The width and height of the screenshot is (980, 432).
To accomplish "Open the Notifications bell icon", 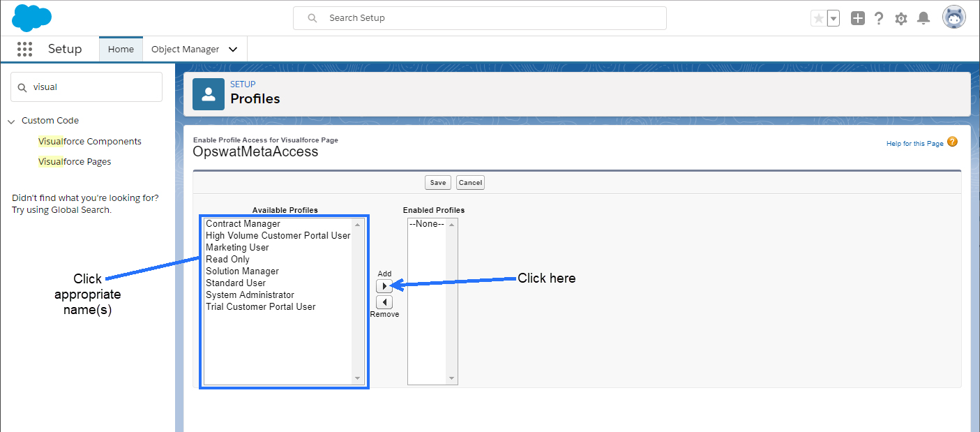I will click(x=924, y=19).
